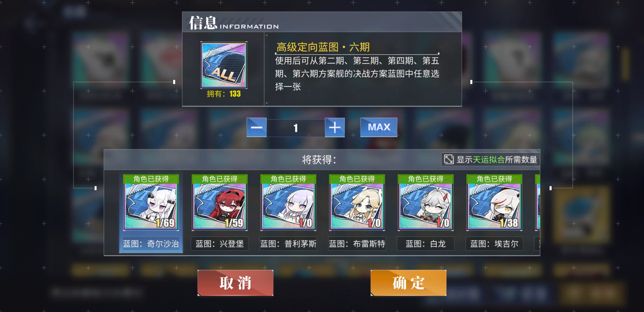Click the 蓝图：奇尔沙治 name label

(151, 244)
